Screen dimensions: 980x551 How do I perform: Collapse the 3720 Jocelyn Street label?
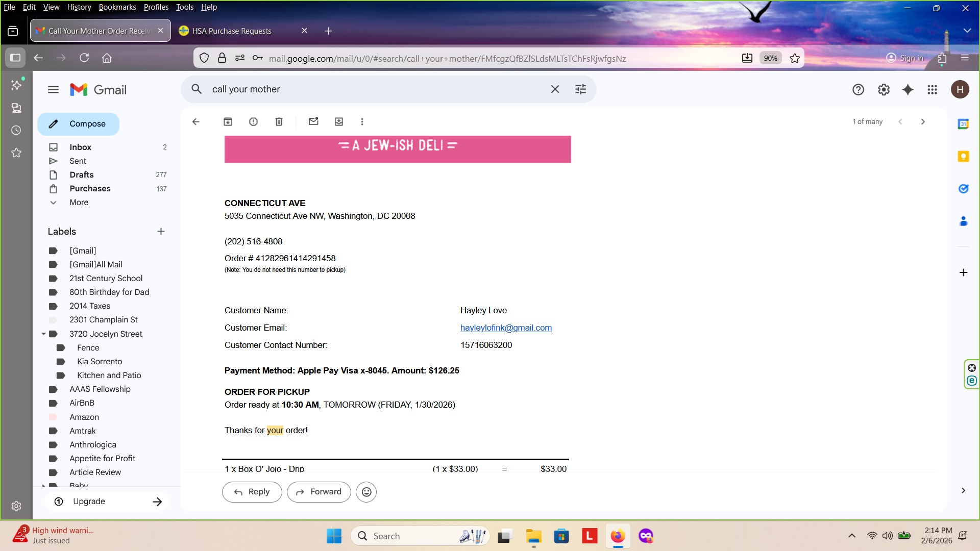click(x=43, y=334)
